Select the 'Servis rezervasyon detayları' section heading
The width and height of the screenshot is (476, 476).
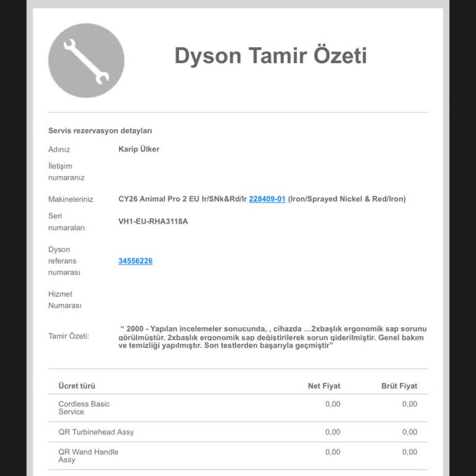coord(100,131)
